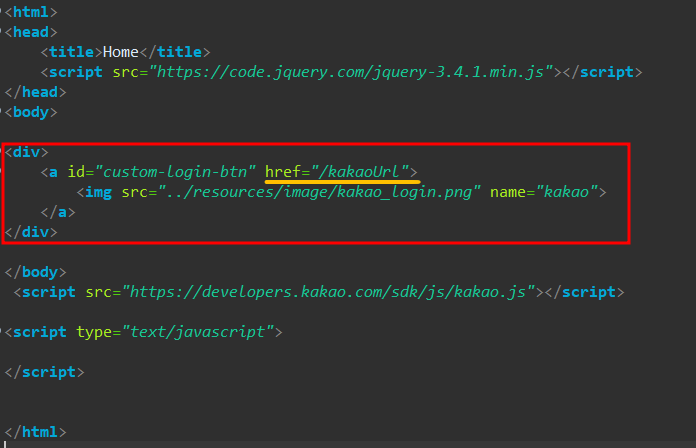Click the developers.kakao.com sdk URL string

(x=328, y=292)
